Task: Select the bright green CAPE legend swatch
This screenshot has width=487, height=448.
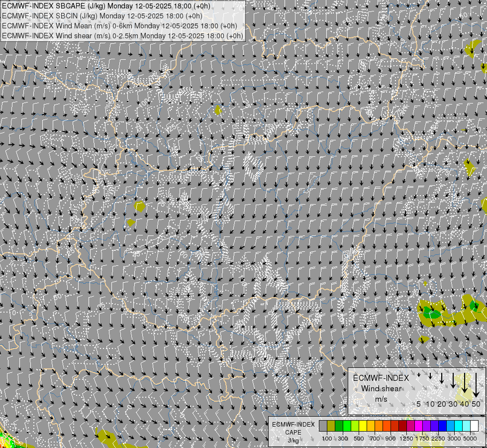Action: coord(347,426)
